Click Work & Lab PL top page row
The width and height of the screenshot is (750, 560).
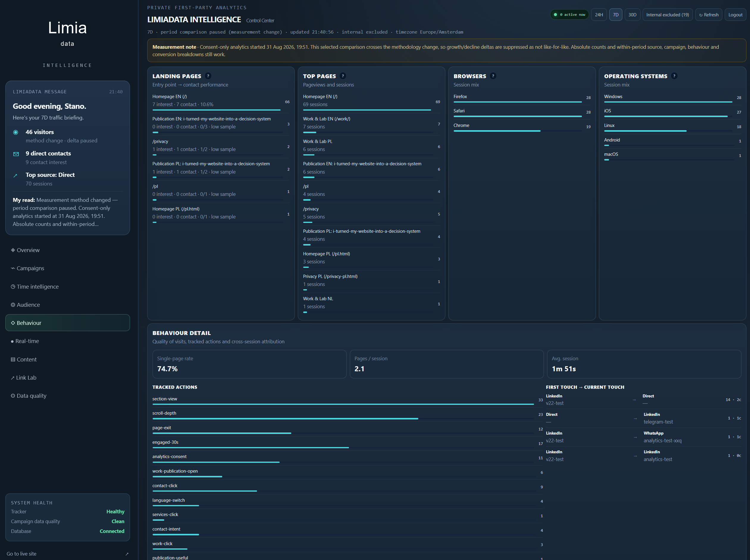click(371, 147)
